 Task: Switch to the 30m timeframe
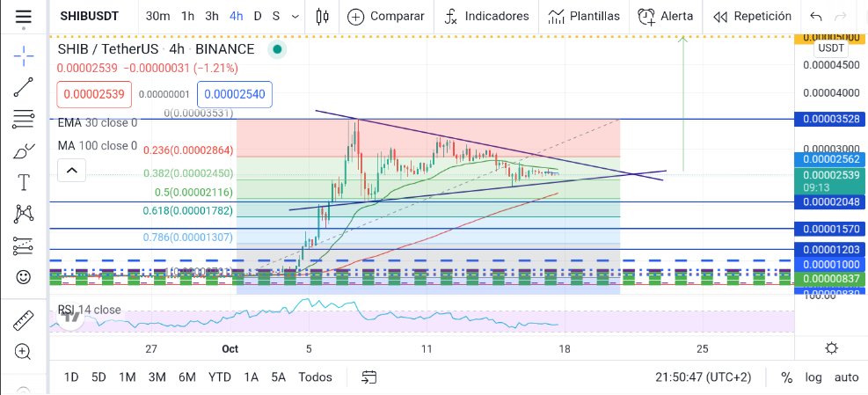coord(157,17)
